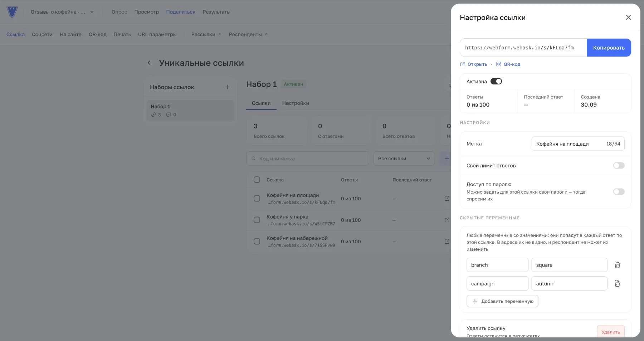This screenshot has height=341, width=644.
Task: Delete the branch variable with trash icon
Action: tap(617, 265)
